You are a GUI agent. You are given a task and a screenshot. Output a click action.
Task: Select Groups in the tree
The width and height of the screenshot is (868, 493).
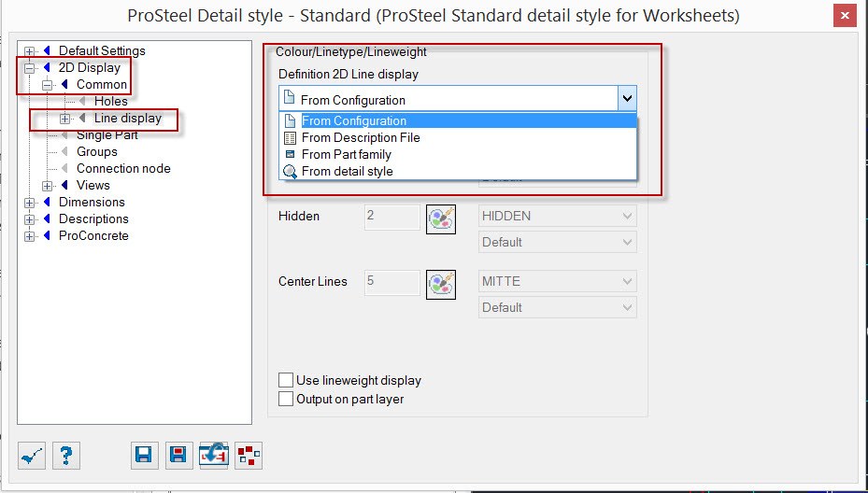[x=97, y=151]
